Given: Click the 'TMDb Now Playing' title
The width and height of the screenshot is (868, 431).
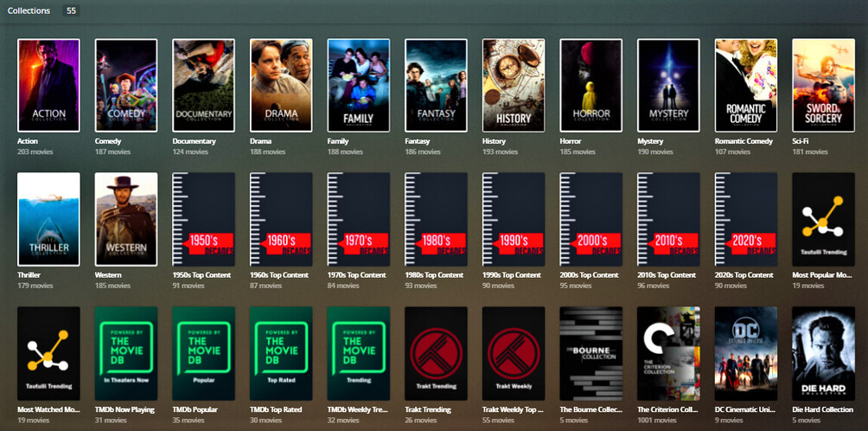Looking at the screenshot, I should (124, 410).
